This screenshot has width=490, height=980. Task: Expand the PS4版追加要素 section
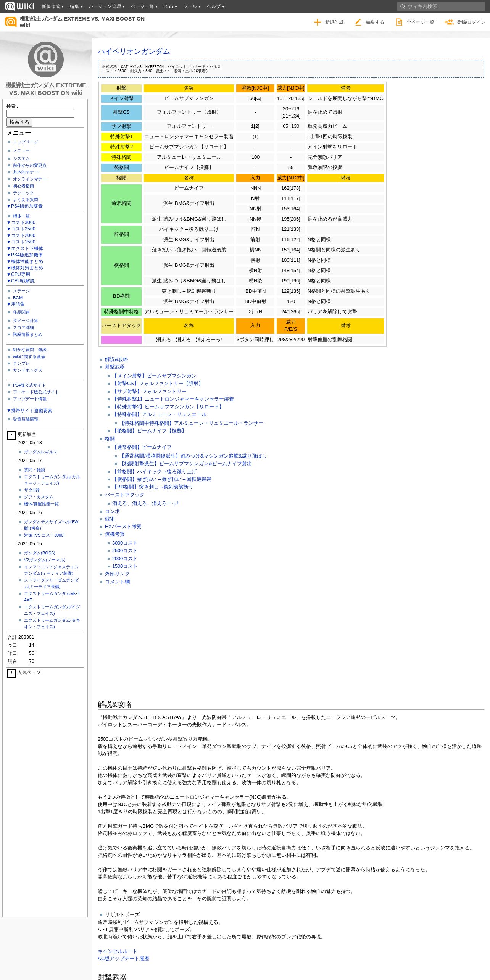[x=25, y=206]
